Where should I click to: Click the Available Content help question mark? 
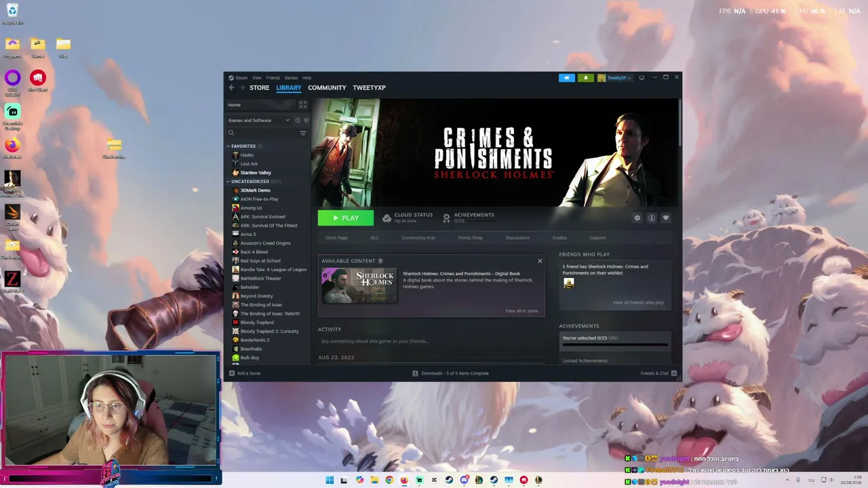coord(380,261)
